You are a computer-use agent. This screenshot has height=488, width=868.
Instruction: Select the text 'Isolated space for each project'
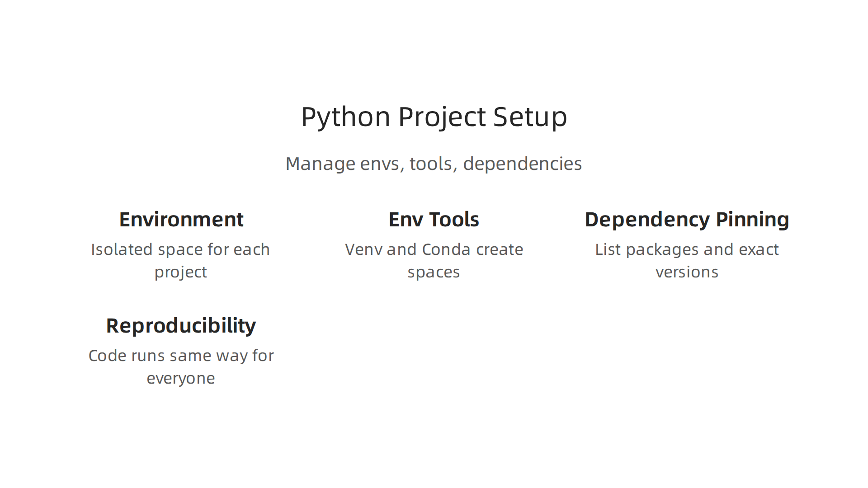pos(181,261)
